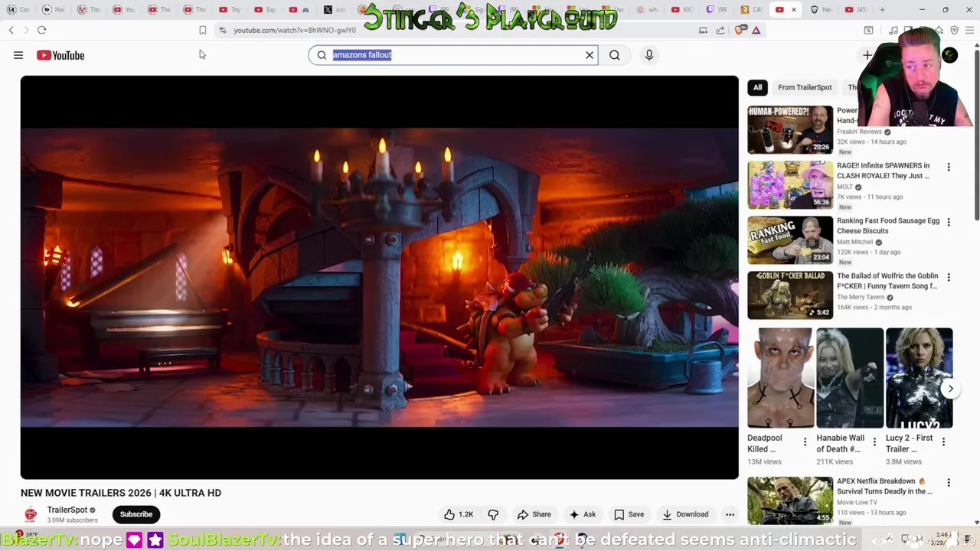Click the Brave Shields lion icon
The width and height of the screenshot is (980, 551).
click(x=740, y=30)
